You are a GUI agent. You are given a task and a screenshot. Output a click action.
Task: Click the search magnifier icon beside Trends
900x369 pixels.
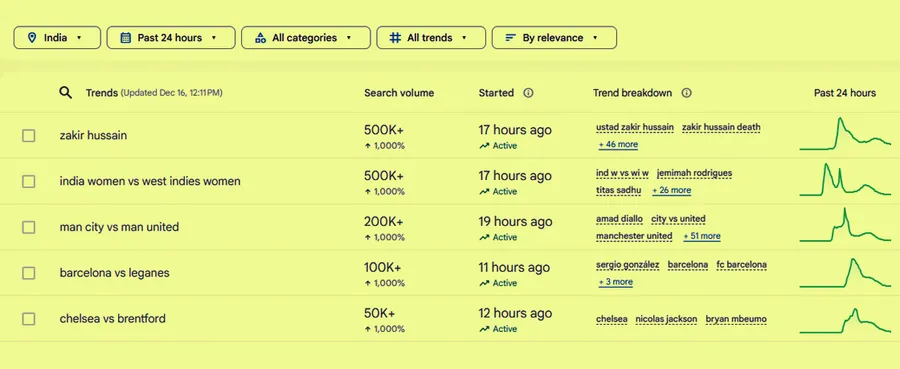(65, 93)
